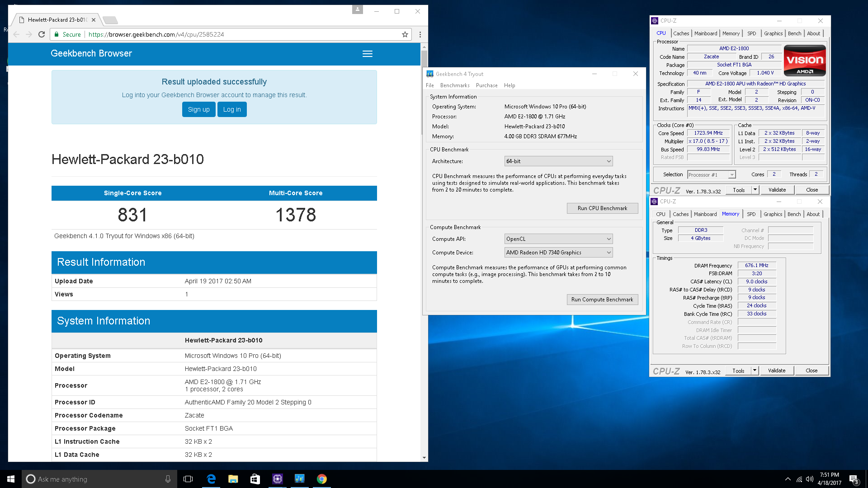Image resolution: width=868 pixels, height=488 pixels.
Task: Open Task View in the taskbar
Action: click(188, 479)
